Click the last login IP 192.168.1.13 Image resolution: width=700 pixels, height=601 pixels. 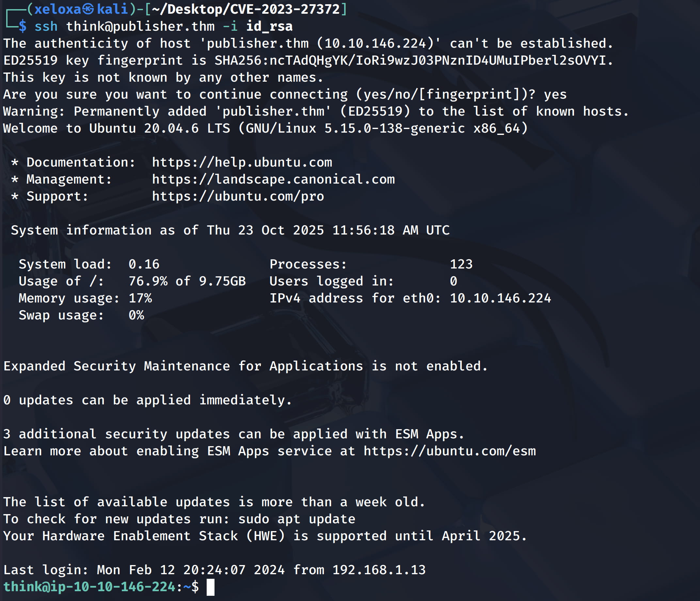click(x=379, y=570)
